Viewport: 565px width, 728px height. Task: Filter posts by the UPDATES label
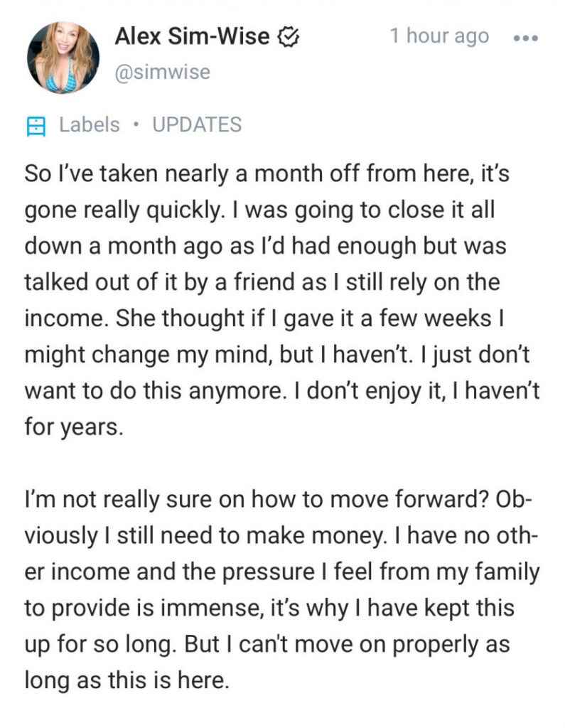coord(197,125)
